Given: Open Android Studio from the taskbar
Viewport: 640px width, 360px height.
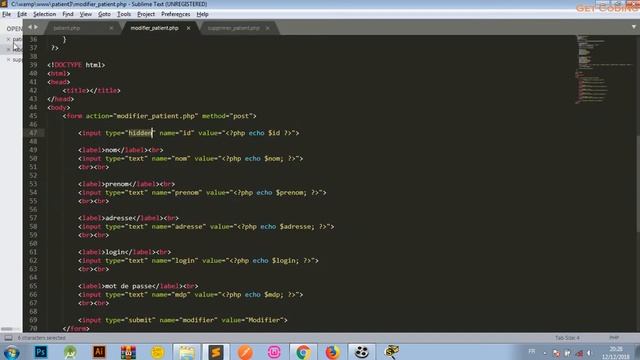Looking at the screenshot, I should pyautogui.click(x=70, y=352).
